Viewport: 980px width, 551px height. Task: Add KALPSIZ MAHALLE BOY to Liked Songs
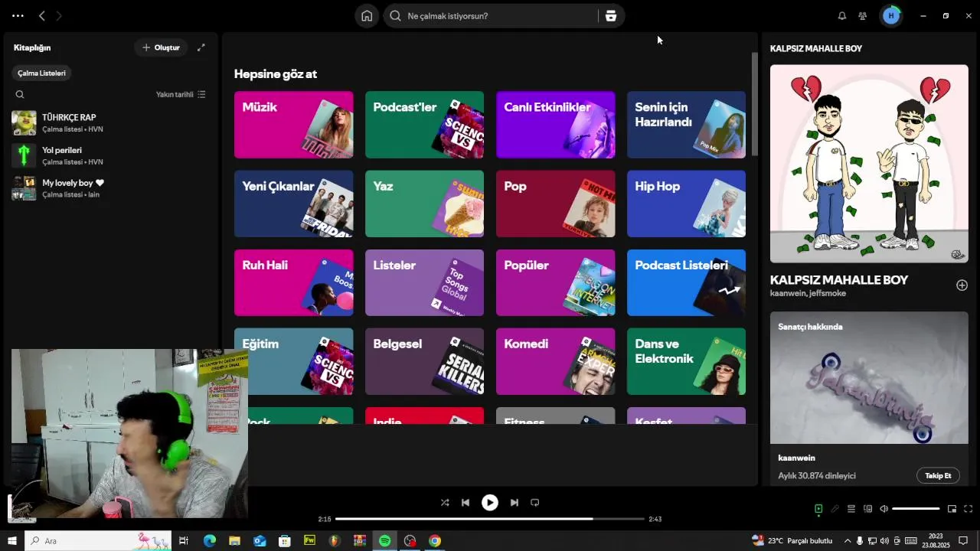coord(962,285)
